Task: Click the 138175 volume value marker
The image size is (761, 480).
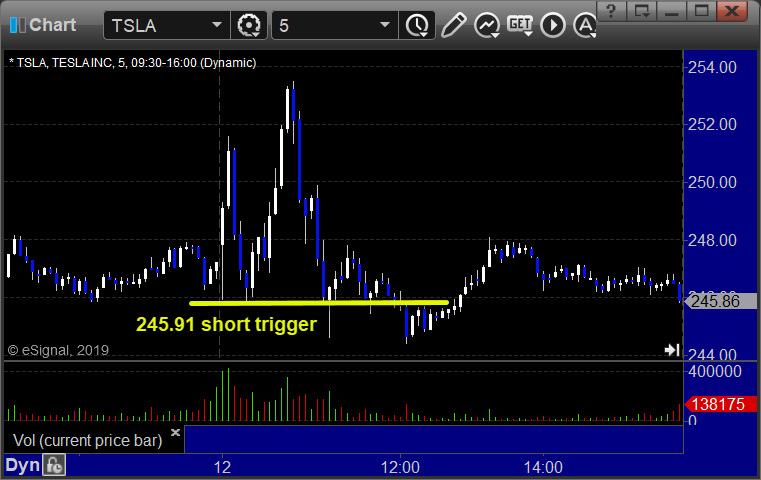Action: [720, 404]
